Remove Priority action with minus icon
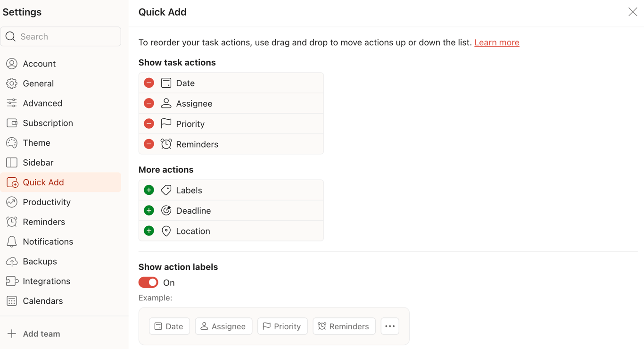 click(x=149, y=124)
